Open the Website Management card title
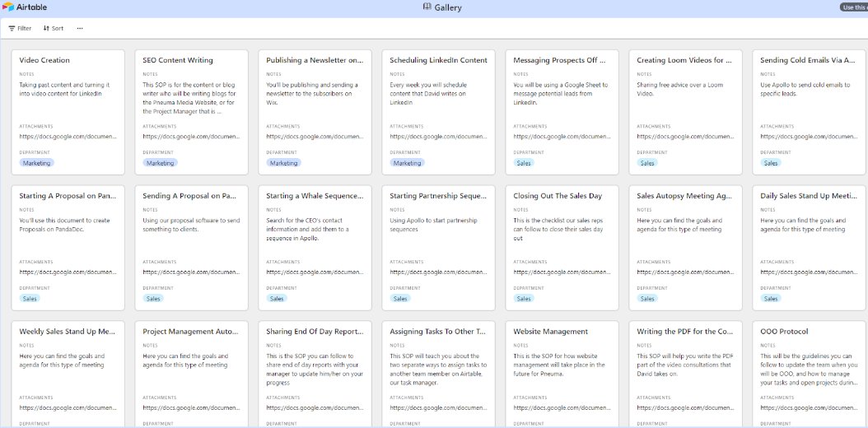This screenshot has height=428, width=868. click(550, 332)
